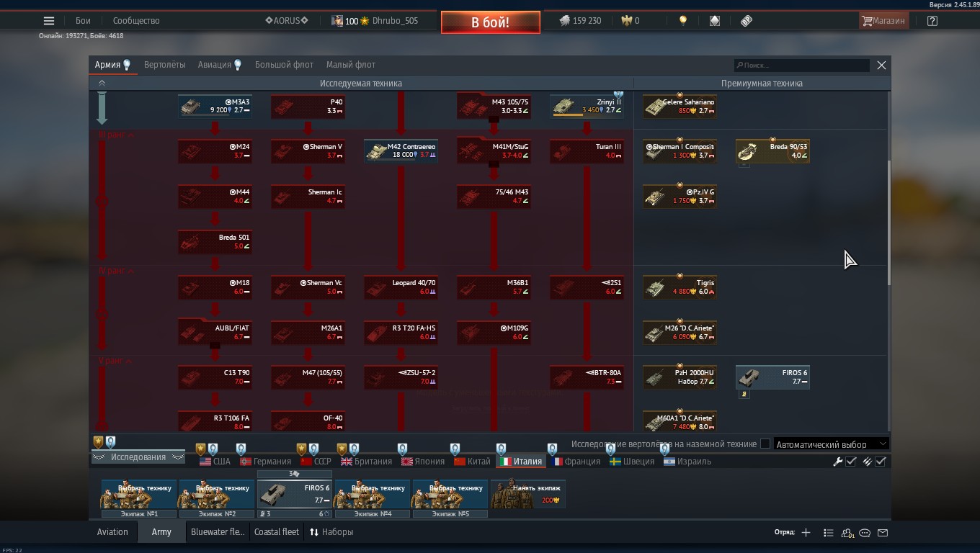Click the collapse-up arrows above rank column
Viewport: 980px width, 553px height.
point(102,83)
